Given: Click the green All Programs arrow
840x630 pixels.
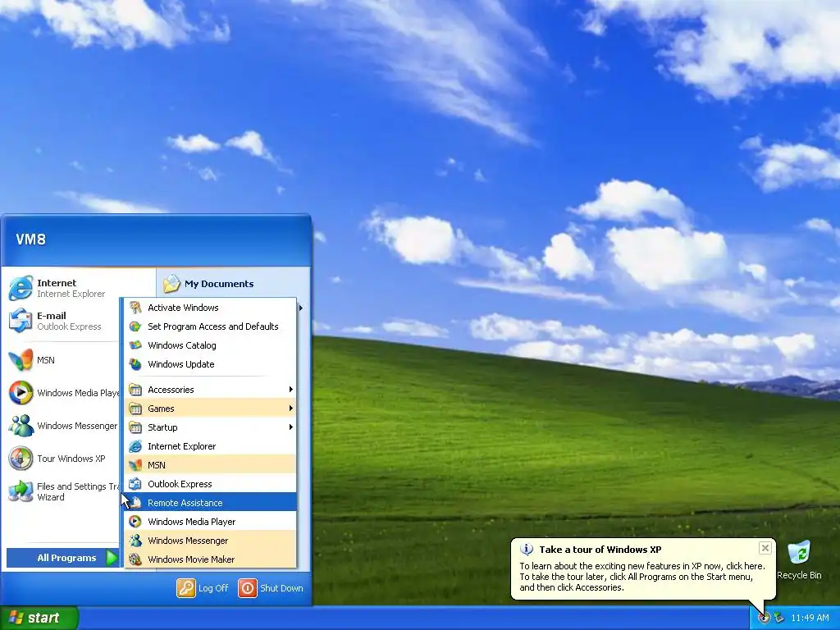Looking at the screenshot, I should click(x=112, y=558).
